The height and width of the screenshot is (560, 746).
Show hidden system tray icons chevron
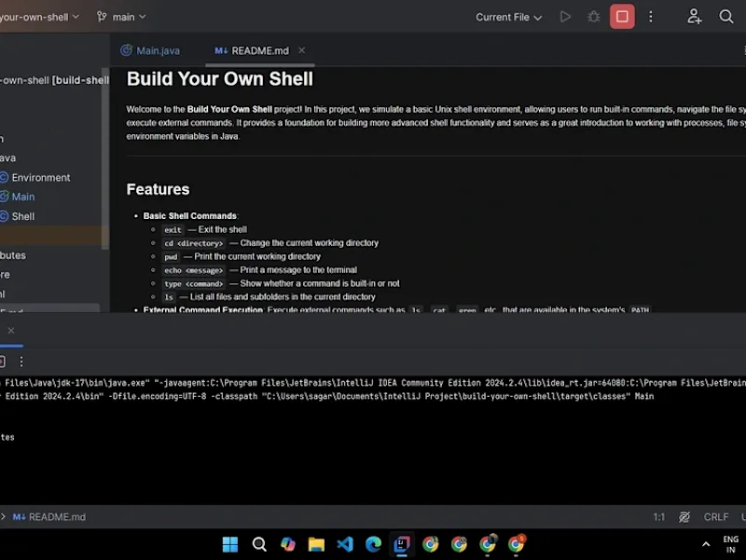[706, 544]
